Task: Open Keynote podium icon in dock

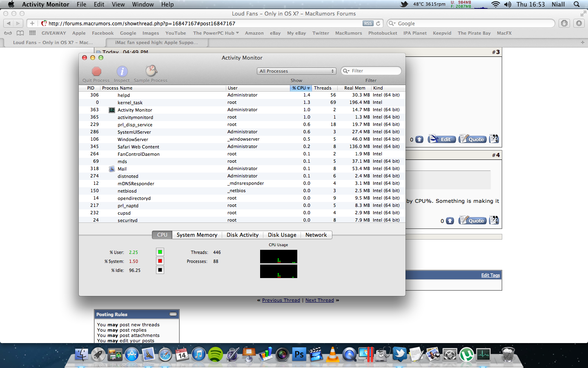Action: (249, 354)
